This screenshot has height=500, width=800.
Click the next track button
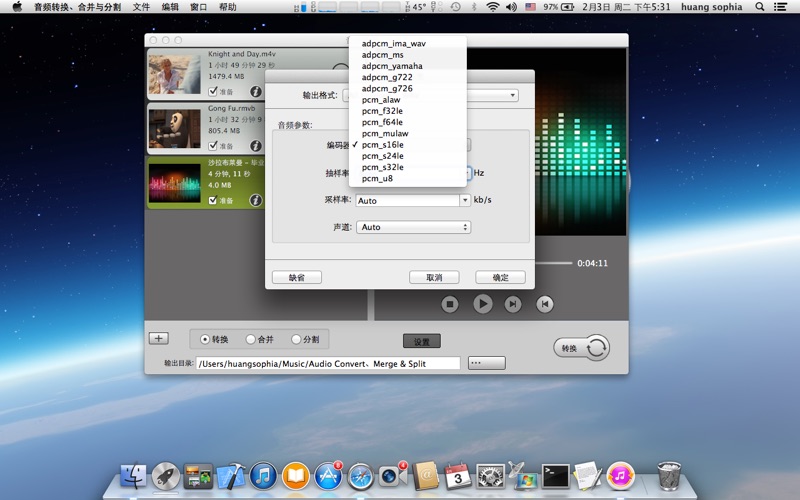click(x=513, y=304)
